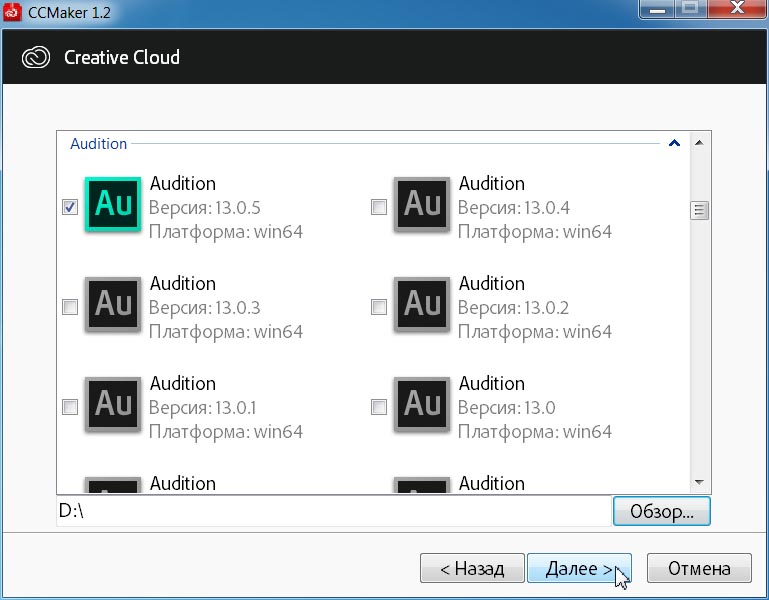
Task: Check the Audition 13.0.3 checkbox
Action: click(70, 307)
